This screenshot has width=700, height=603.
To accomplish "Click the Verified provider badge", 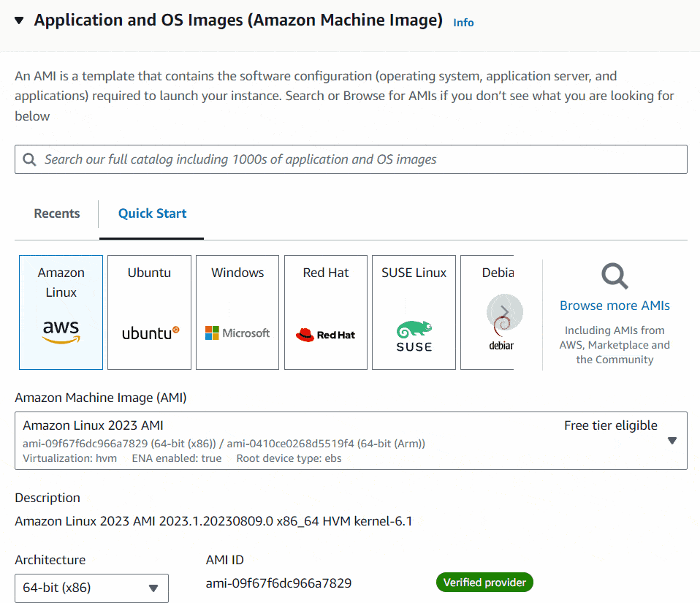I will [x=485, y=583].
